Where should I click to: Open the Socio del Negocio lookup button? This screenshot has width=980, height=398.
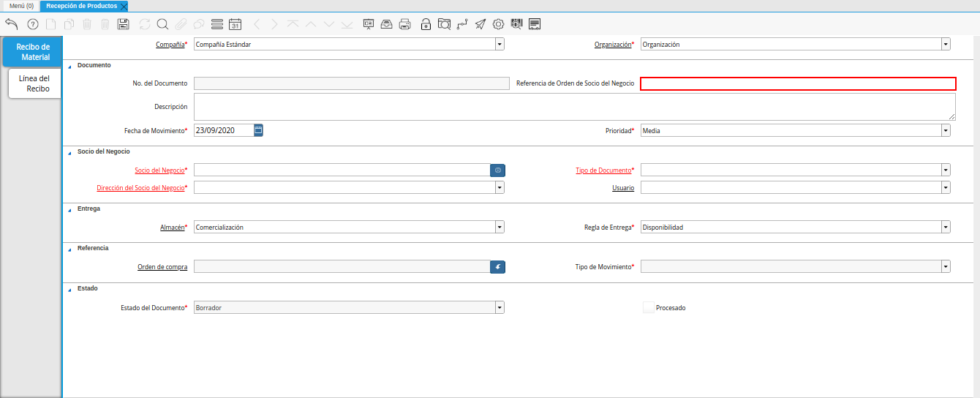[x=497, y=170]
